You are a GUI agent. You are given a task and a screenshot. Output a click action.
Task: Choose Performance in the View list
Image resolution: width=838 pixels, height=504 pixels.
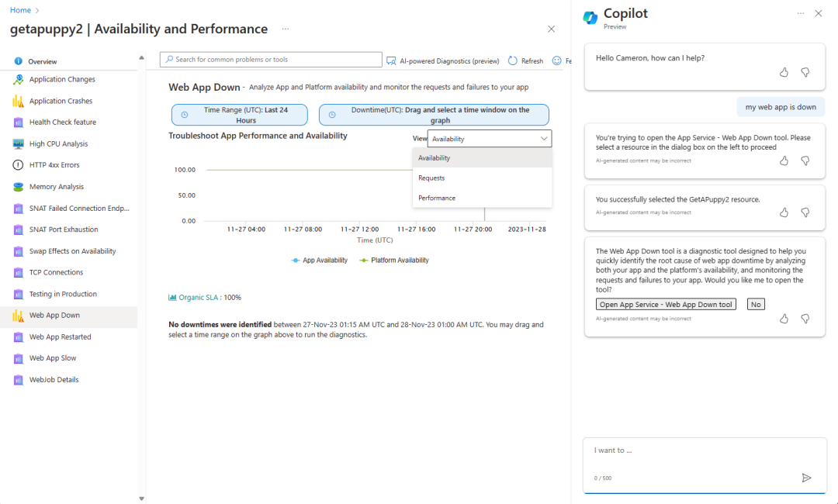tap(437, 198)
